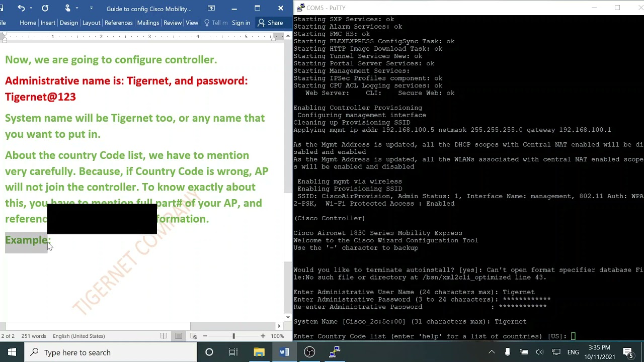This screenshot has width=644, height=362.
Task: Open the View tab
Action: pyautogui.click(x=192, y=23)
